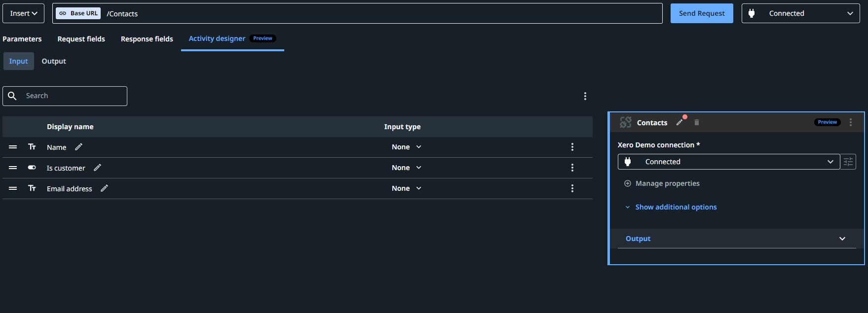This screenshot has width=868, height=313.
Task: Click the Contacts activity title
Action: pyautogui.click(x=652, y=123)
